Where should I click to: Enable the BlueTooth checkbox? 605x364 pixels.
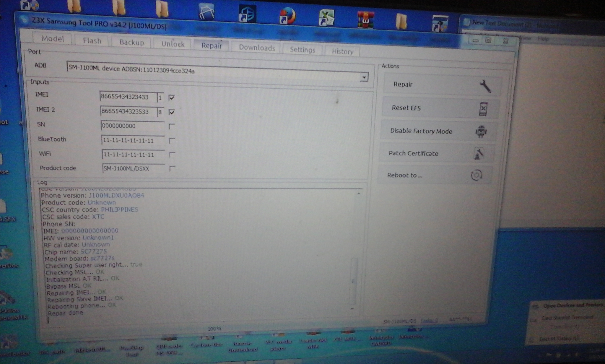(172, 141)
